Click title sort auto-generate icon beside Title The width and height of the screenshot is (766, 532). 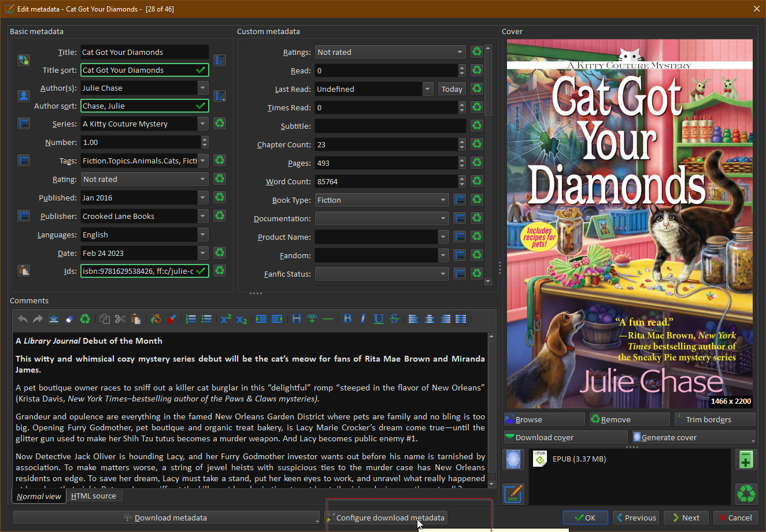coord(220,60)
